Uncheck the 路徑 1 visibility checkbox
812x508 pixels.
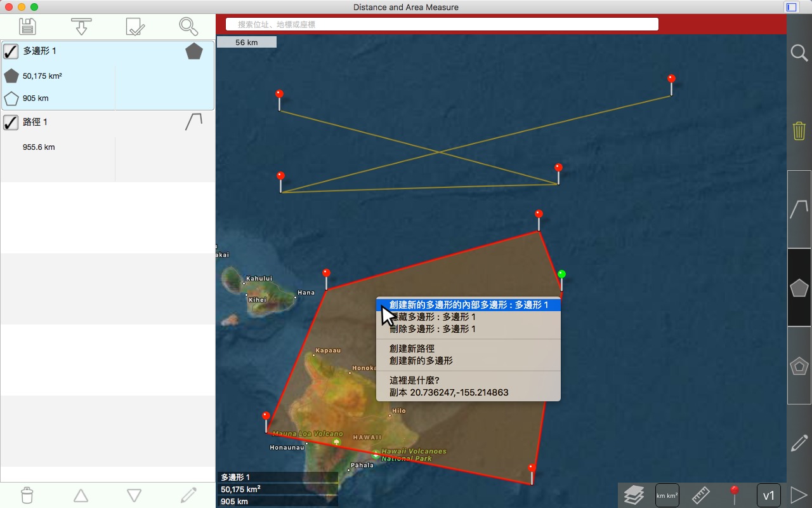(11, 122)
